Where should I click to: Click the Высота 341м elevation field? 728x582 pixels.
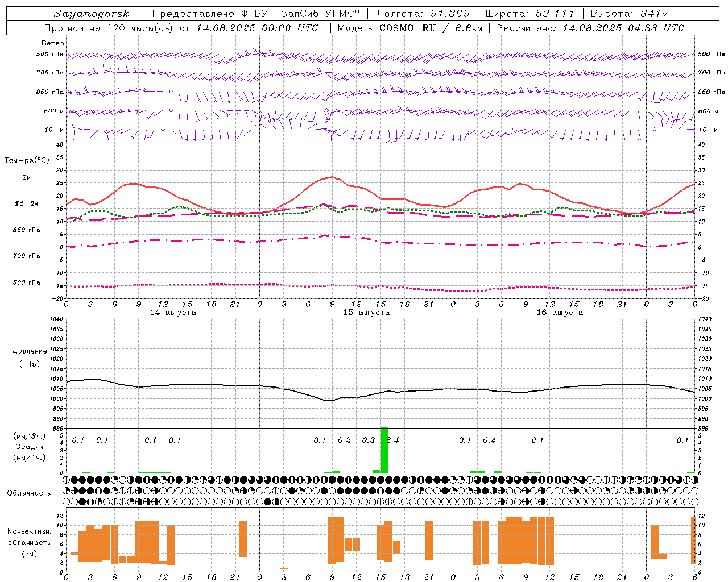tap(629, 14)
